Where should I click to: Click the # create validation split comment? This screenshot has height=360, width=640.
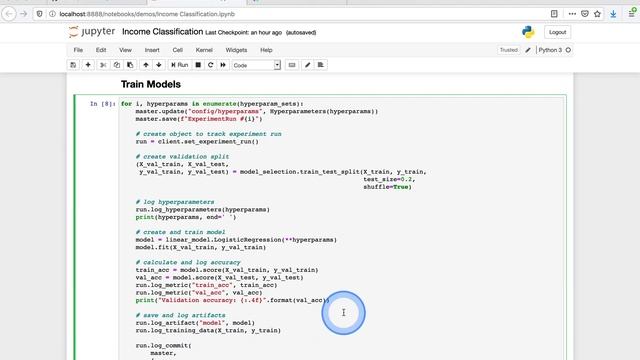tap(182, 157)
